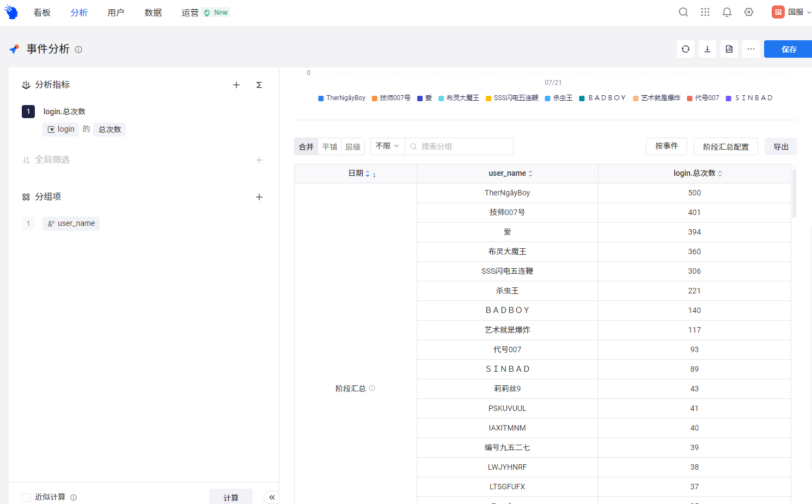Screen dimensions: 812x504
Task: Open the notifications bell
Action: pyautogui.click(x=727, y=12)
